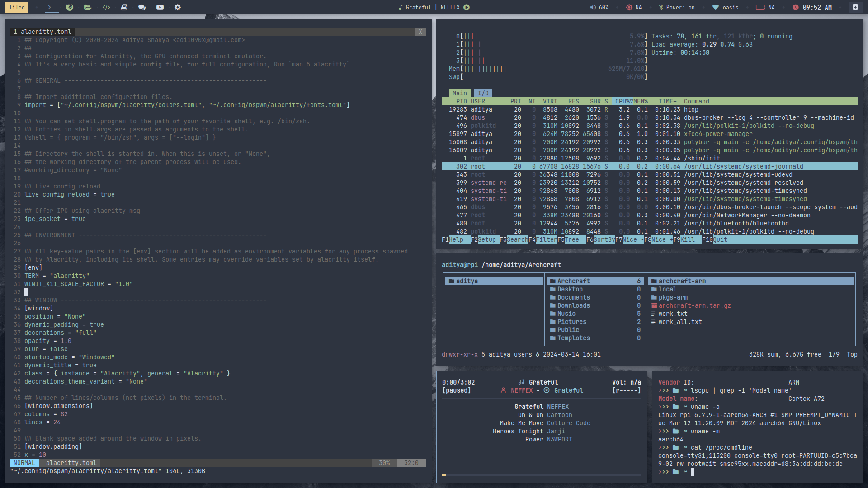Click F5 Tree in htop footer

pyautogui.click(x=571, y=239)
